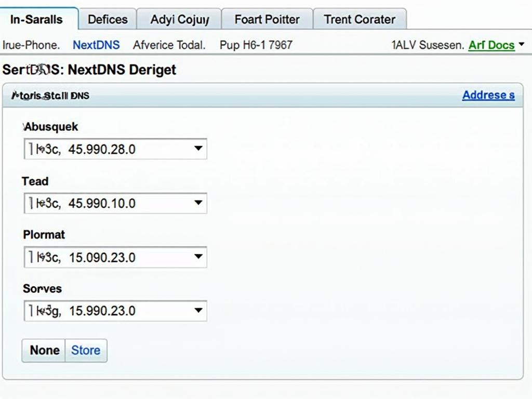Click 1ALV Susesen text
The width and height of the screenshot is (532, 399).
[x=428, y=45]
